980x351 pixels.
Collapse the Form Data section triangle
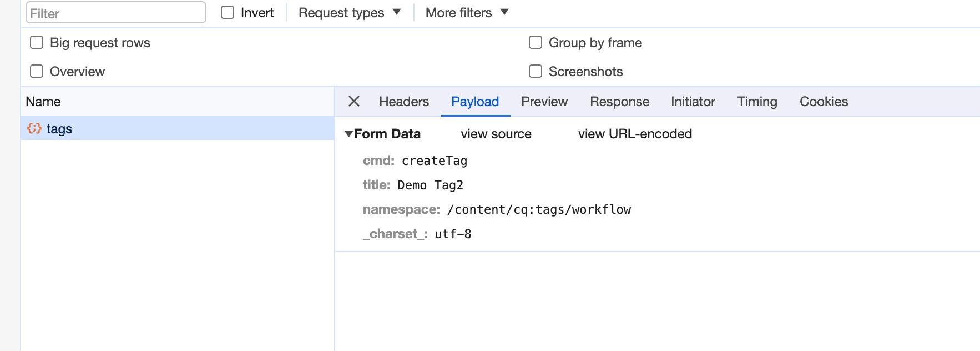coord(348,134)
